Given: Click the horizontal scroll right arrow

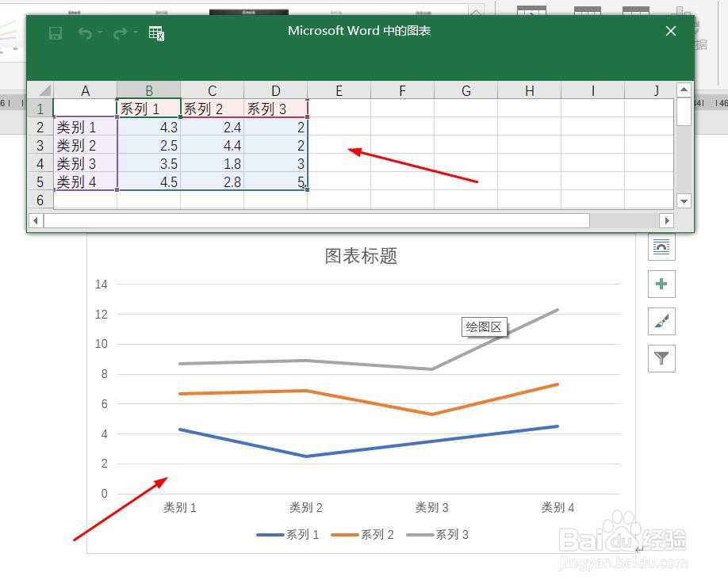Looking at the screenshot, I should pos(667,220).
